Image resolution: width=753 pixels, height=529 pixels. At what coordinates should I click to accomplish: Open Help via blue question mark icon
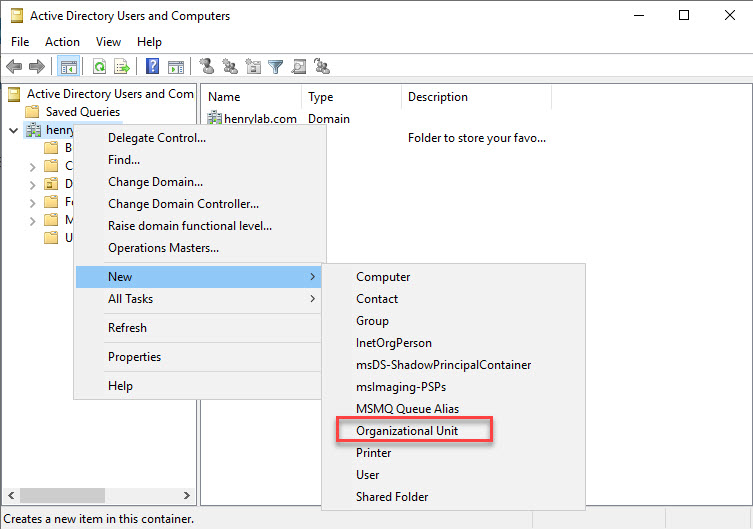tap(153, 67)
